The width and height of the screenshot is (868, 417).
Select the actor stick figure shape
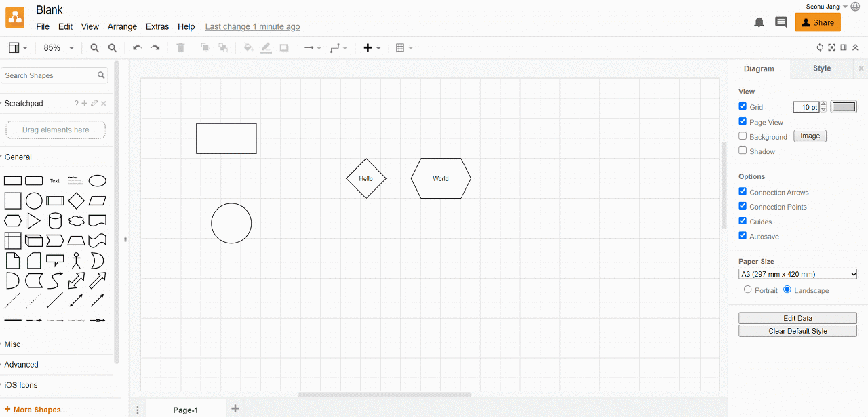[x=77, y=260]
